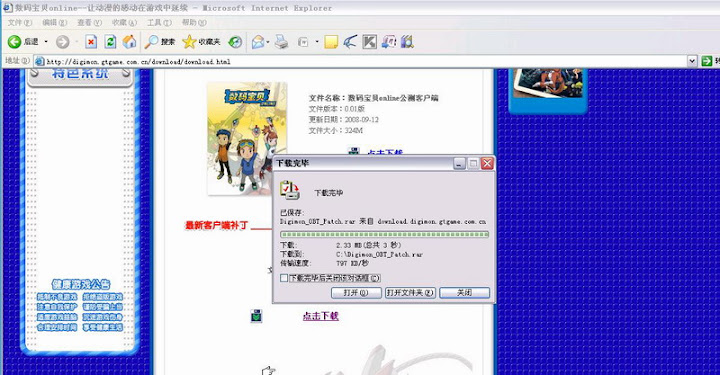
Task: Minimize the download complete dialog
Action: click(459, 163)
